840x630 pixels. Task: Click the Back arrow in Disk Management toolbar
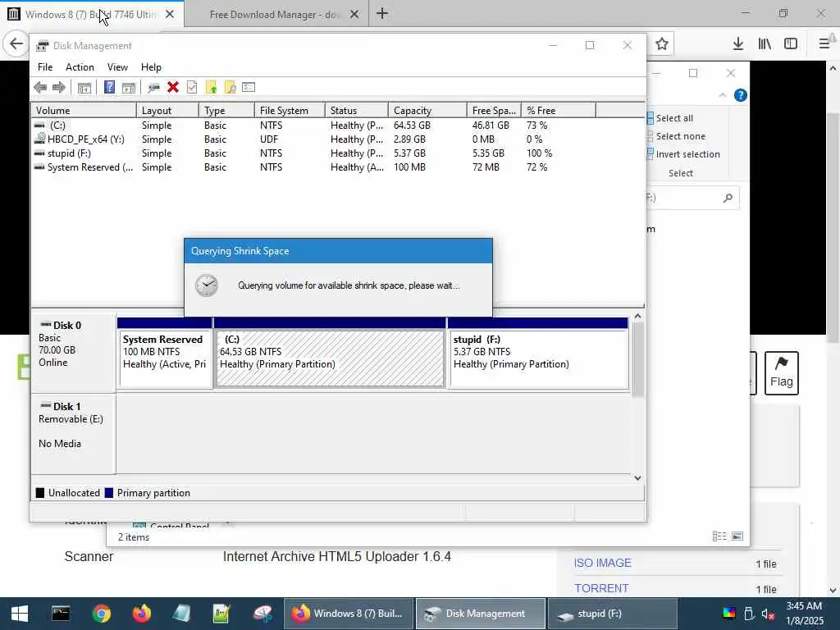(40, 87)
